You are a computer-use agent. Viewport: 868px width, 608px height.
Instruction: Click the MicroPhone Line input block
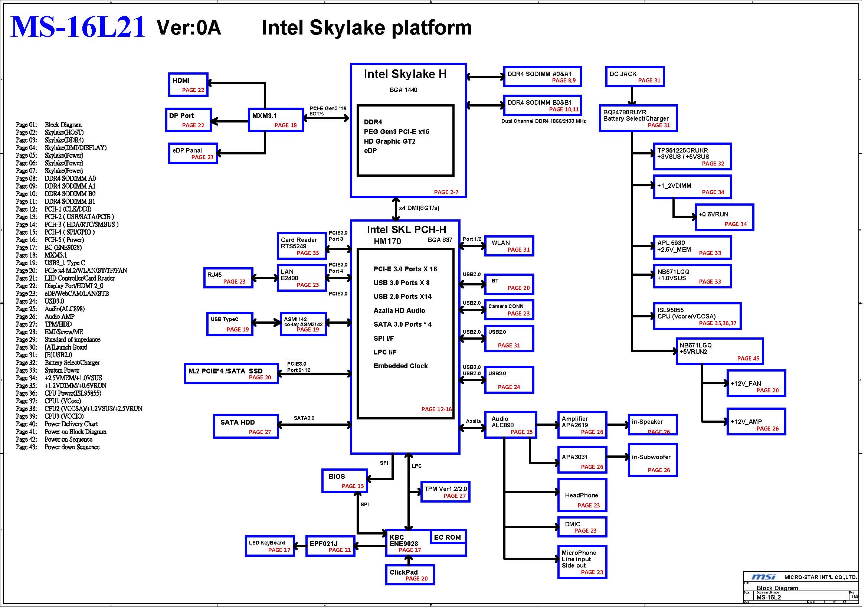pos(582,562)
